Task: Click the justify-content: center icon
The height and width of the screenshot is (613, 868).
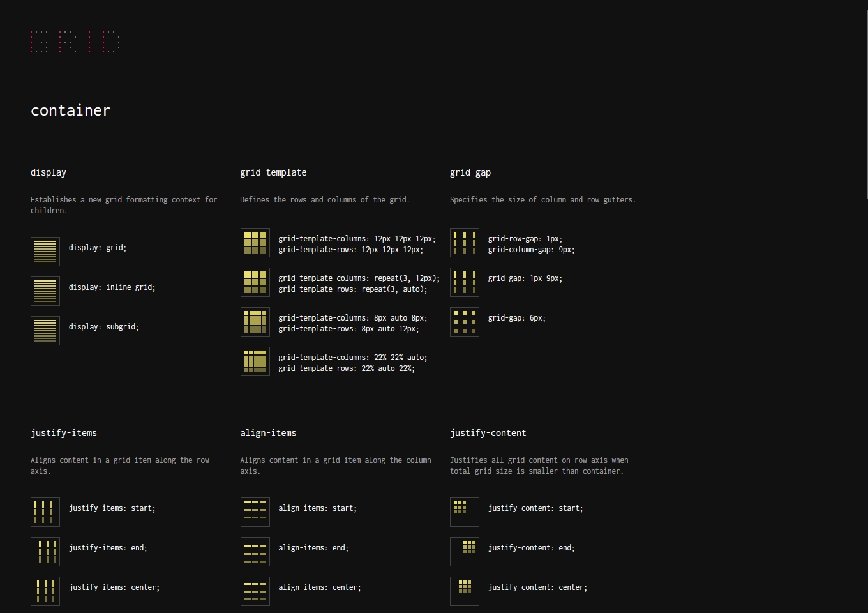Action: 465,591
